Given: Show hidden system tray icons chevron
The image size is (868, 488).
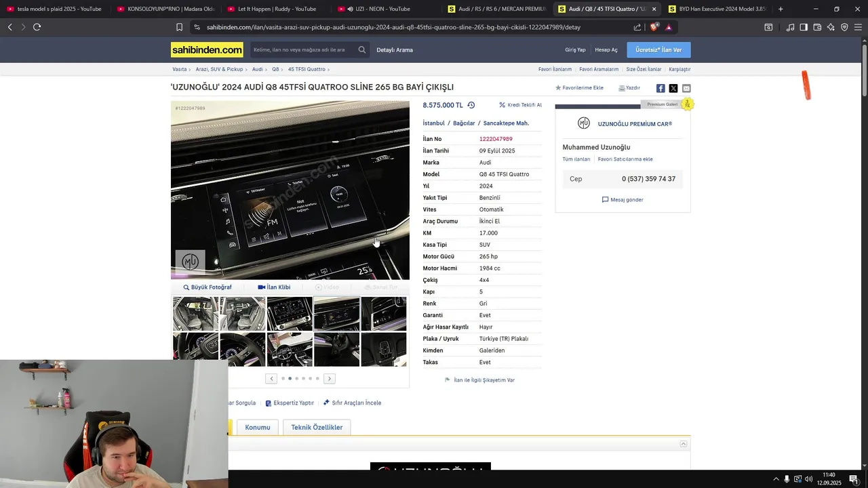Looking at the screenshot, I should (x=776, y=479).
